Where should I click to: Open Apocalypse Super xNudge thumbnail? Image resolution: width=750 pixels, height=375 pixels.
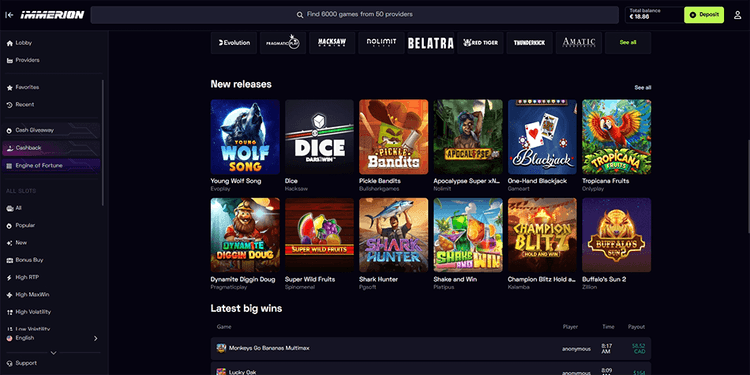coord(468,137)
